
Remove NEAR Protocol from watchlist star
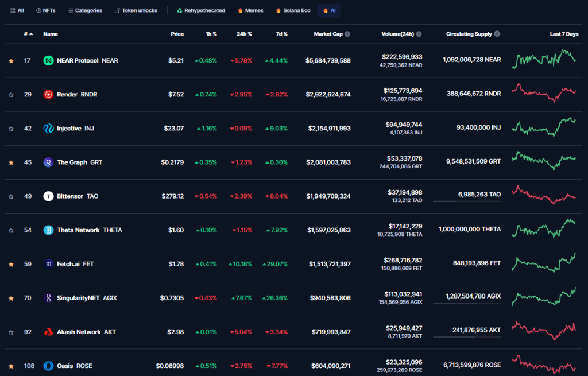click(x=11, y=61)
